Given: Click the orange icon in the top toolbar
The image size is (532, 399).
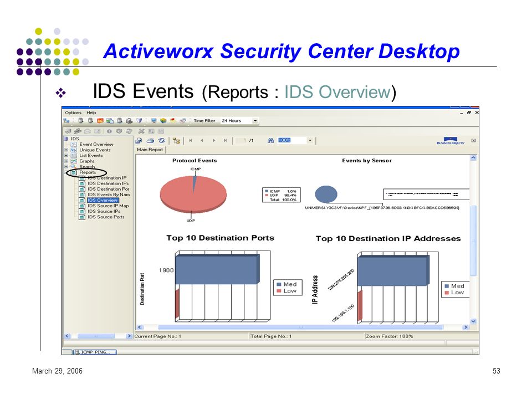Looking at the screenshot, I should click(100, 121).
